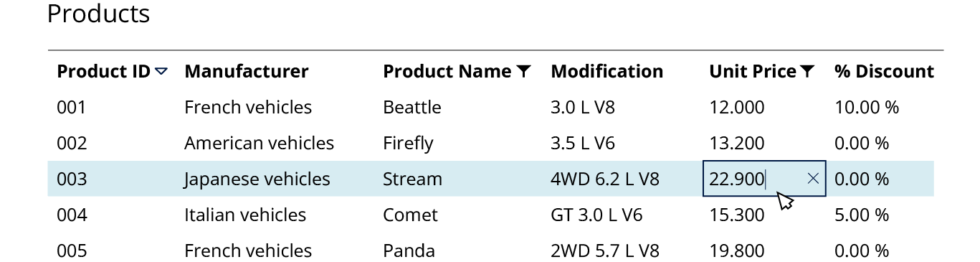The width and height of the screenshot is (980, 262).
Task: Click the Modification column header
Action: (x=606, y=71)
